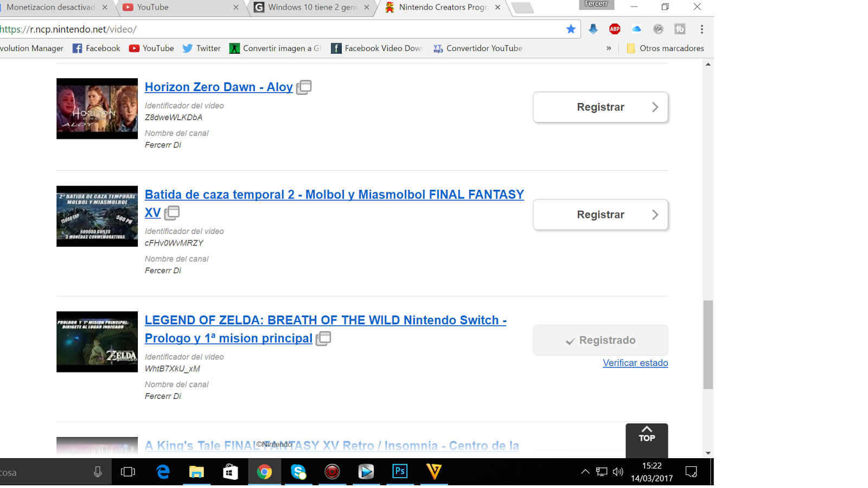Click the network tray icon
This screenshot has width=868, height=488.
coord(602,472)
